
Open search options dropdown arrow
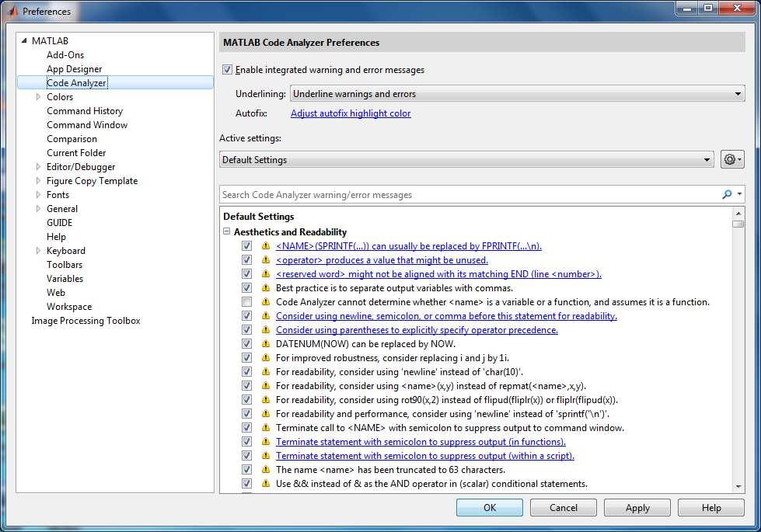[739, 194]
